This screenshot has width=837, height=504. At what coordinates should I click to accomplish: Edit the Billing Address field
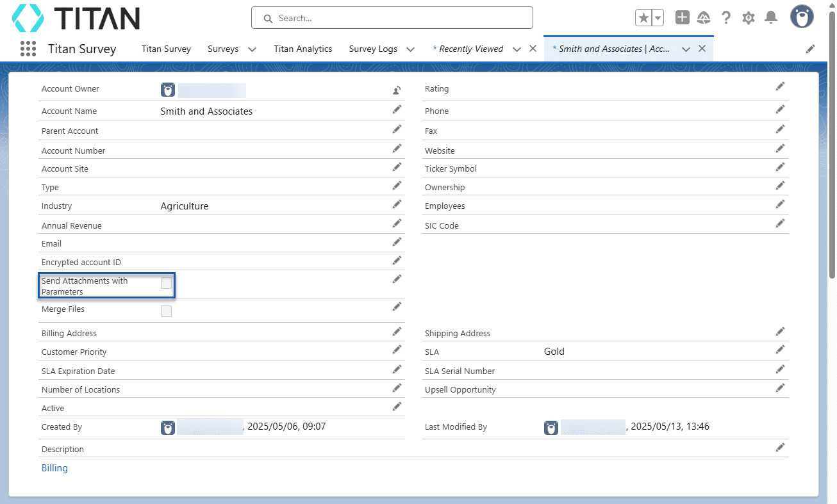click(x=397, y=332)
